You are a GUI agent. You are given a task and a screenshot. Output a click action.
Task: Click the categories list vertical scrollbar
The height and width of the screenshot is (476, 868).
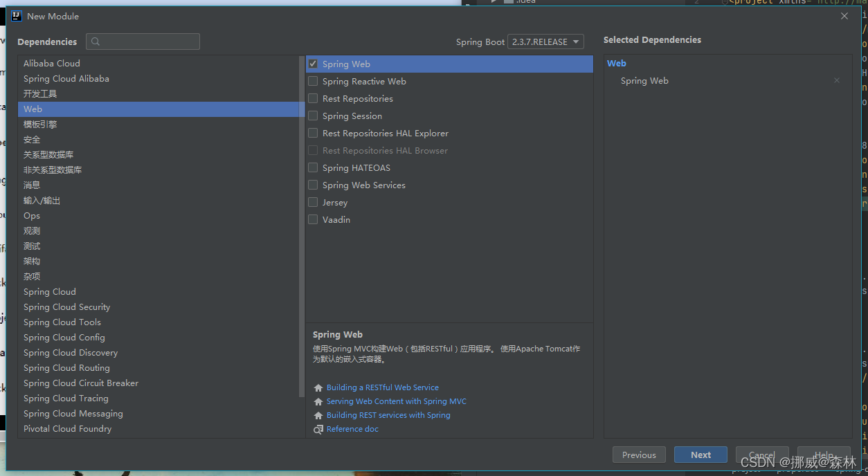[301, 226]
